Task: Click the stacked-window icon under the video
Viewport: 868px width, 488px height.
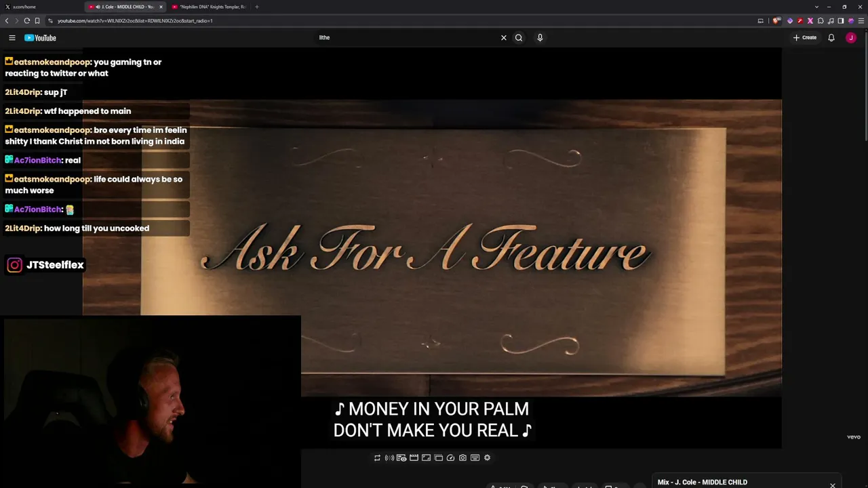Action: click(x=438, y=458)
